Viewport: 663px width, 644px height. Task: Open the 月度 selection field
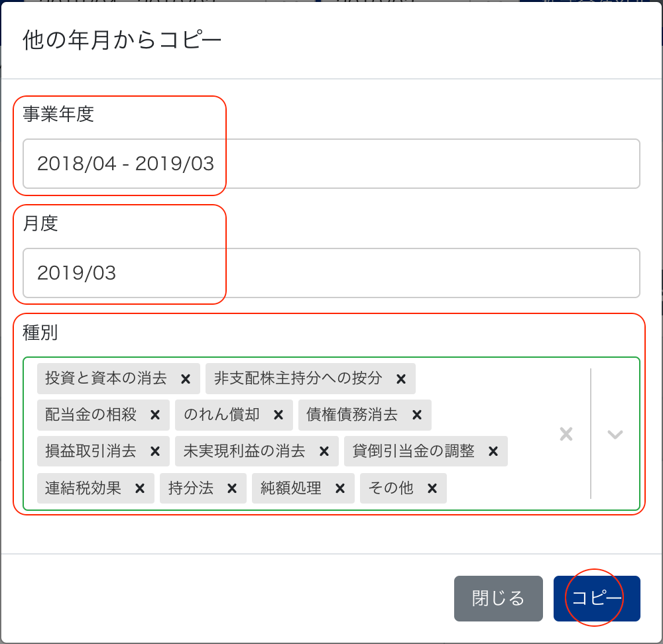331,273
